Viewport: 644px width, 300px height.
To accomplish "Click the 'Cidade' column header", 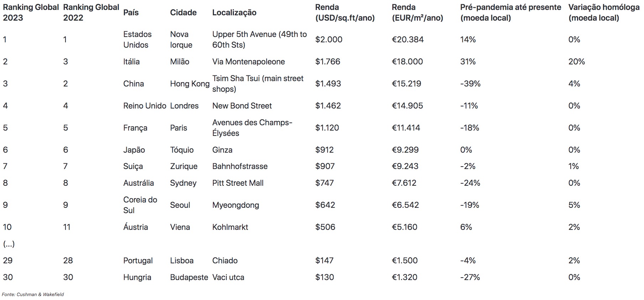I will tap(183, 12).
